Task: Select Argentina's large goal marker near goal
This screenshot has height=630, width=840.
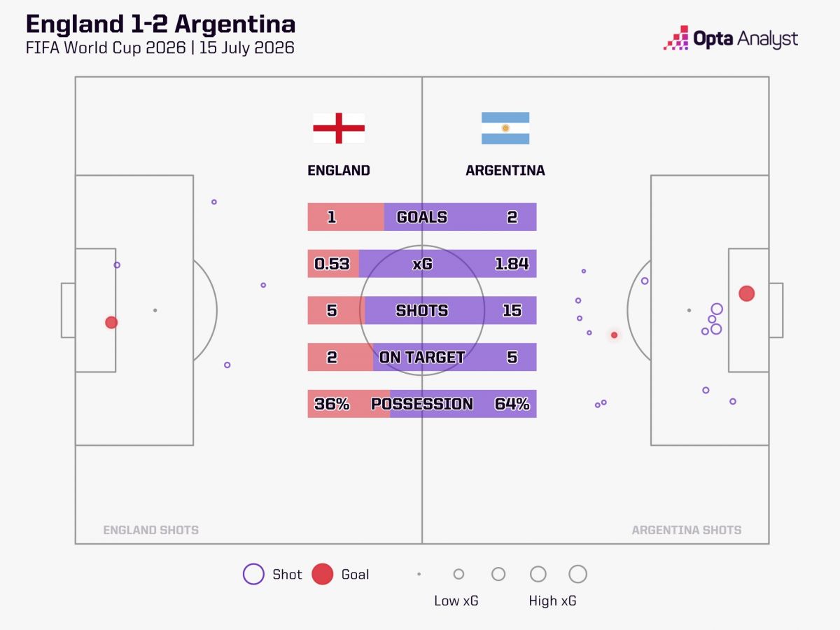Action: click(x=747, y=293)
